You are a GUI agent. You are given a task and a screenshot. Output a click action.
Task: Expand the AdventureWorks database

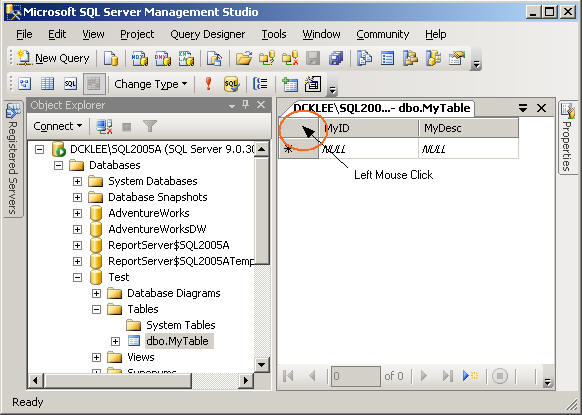(x=77, y=213)
